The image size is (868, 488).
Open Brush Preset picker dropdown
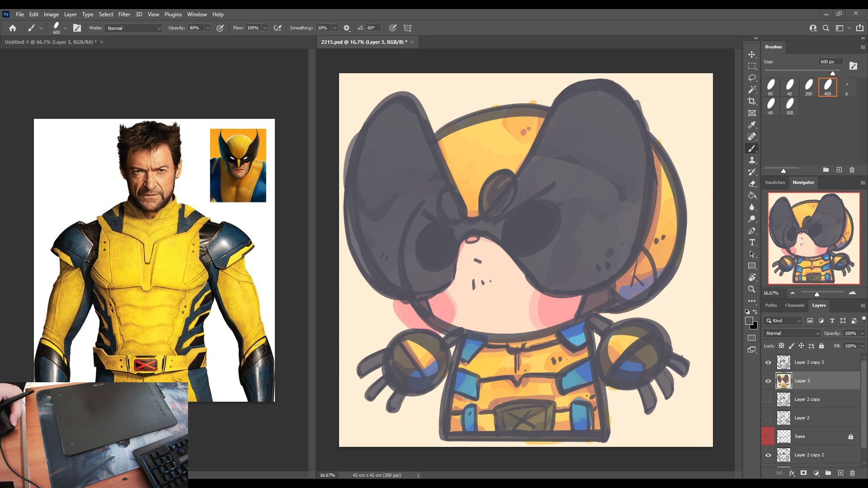(x=66, y=28)
